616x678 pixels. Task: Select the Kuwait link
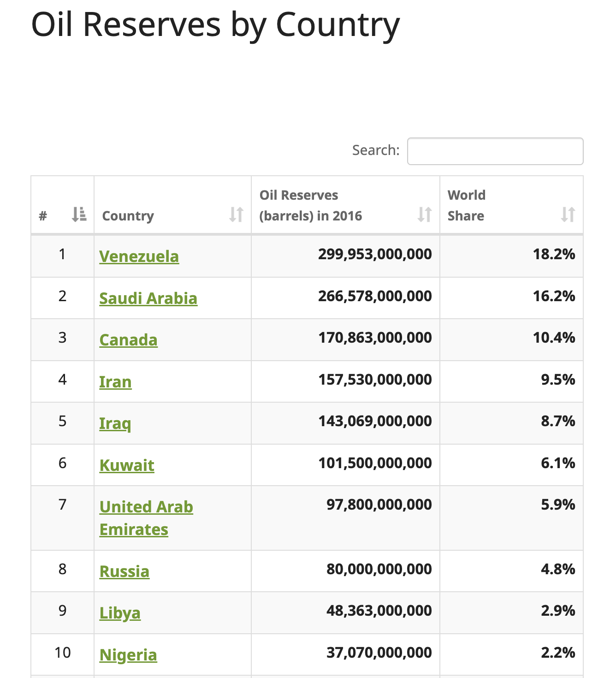click(127, 465)
